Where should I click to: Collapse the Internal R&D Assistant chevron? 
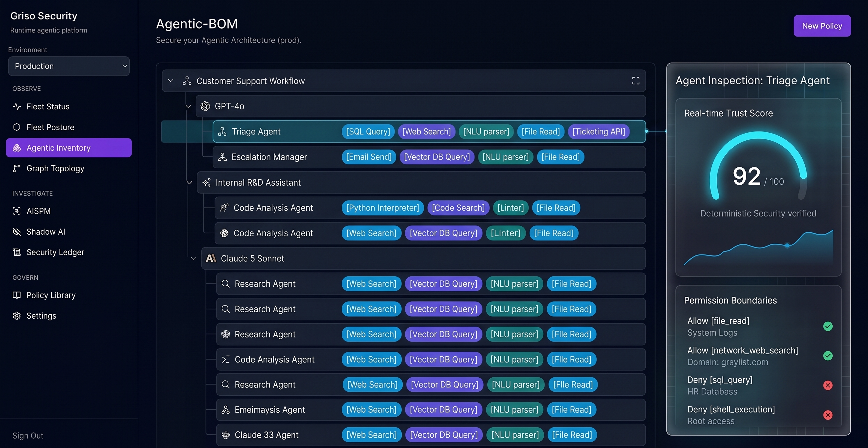click(189, 183)
